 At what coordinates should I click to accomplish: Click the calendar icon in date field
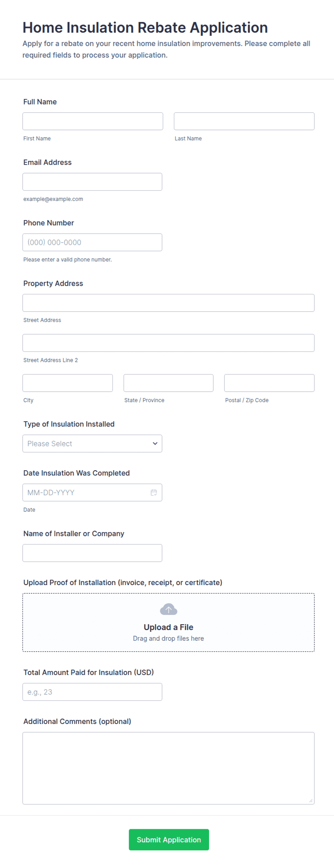click(x=154, y=493)
